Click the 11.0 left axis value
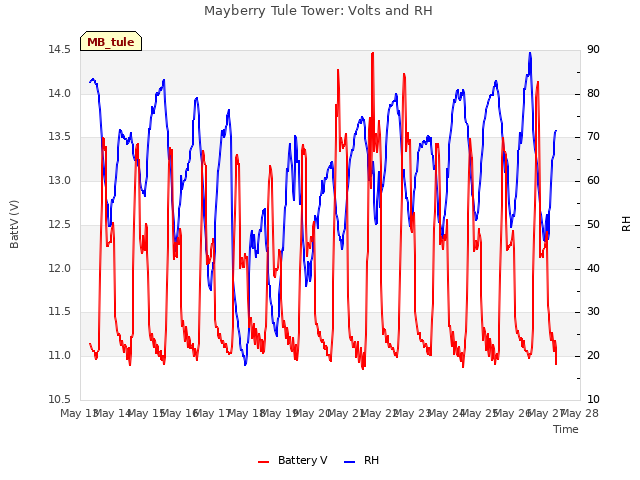640x480 pixels. tap(59, 356)
